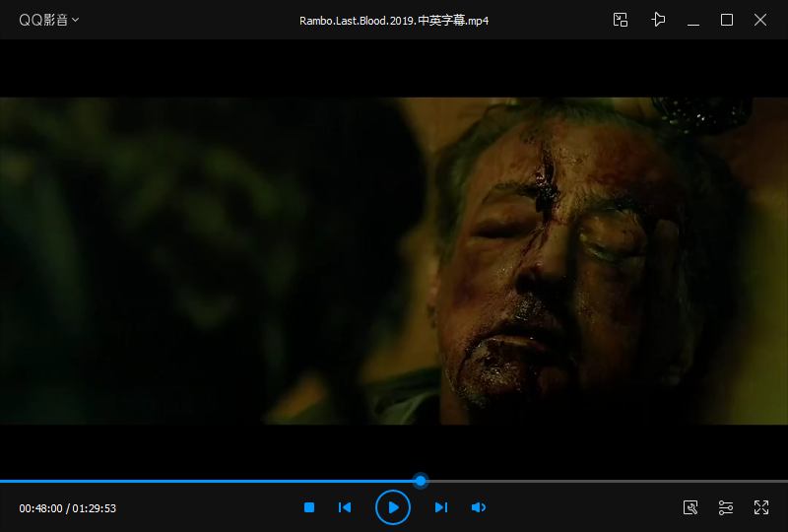This screenshot has height=532, width=788.
Task: Mute the audio with speaker icon
Action: coord(479,507)
